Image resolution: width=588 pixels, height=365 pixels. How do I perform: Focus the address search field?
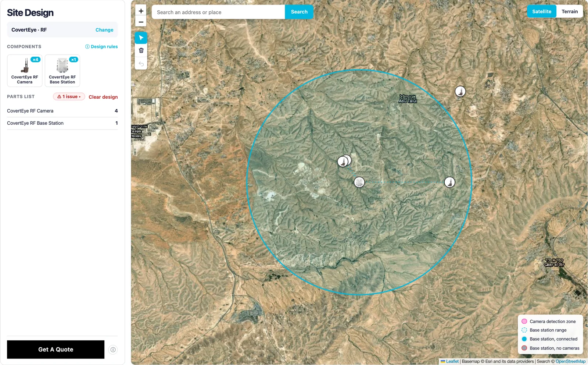tap(218, 12)
